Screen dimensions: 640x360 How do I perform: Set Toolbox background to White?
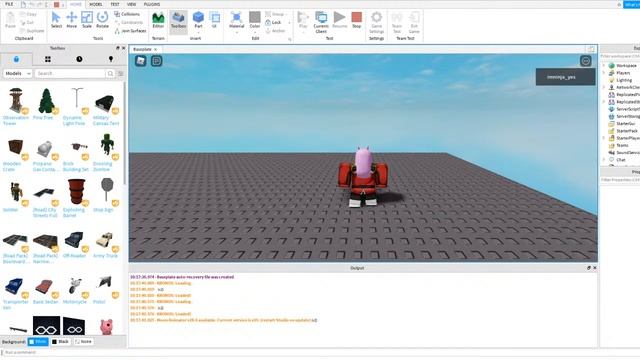38,342
